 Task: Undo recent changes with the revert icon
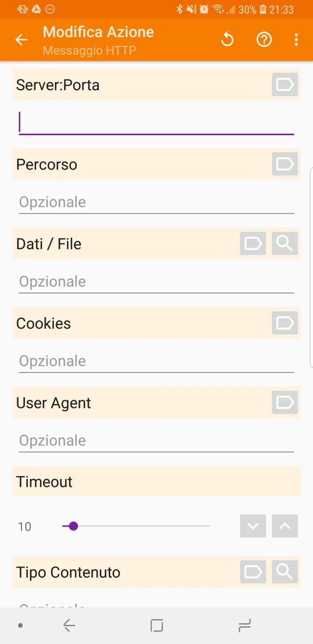[x=227, y=39]
